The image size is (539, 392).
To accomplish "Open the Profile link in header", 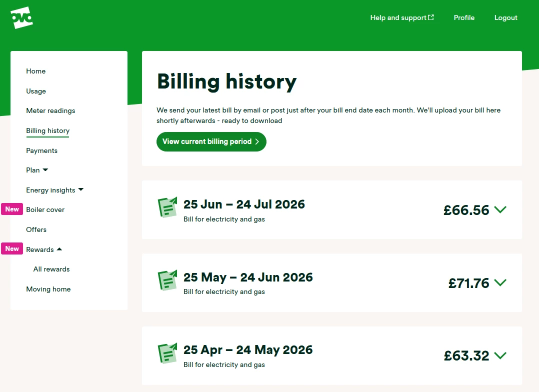I will (x=464, y=17).
